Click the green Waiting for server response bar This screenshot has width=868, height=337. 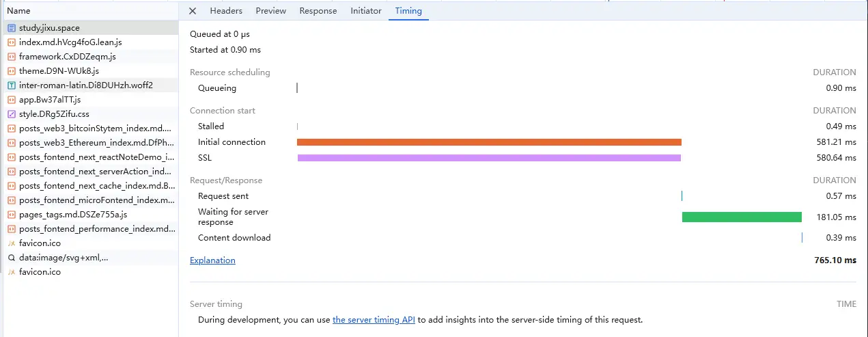point(742,217)
